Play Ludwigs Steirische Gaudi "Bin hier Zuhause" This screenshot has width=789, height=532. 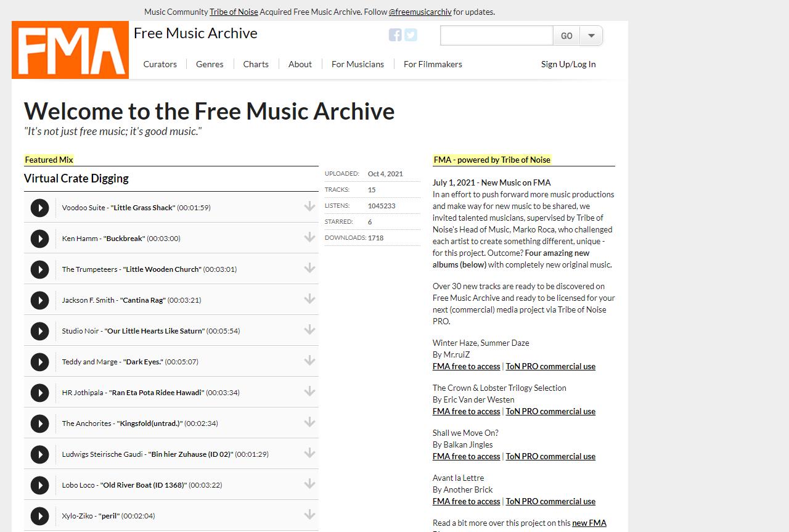[x=39, y=454]
